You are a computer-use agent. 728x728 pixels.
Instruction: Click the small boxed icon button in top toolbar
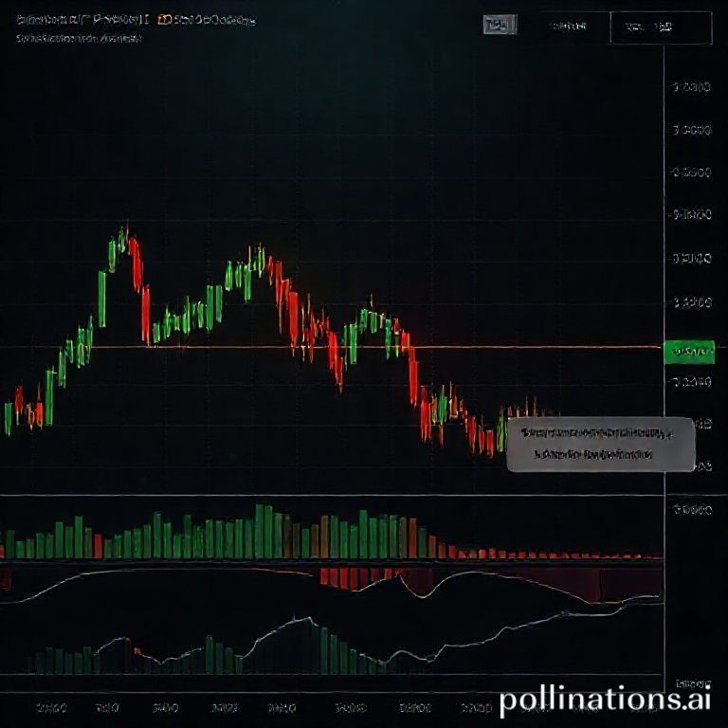point(496,27)
